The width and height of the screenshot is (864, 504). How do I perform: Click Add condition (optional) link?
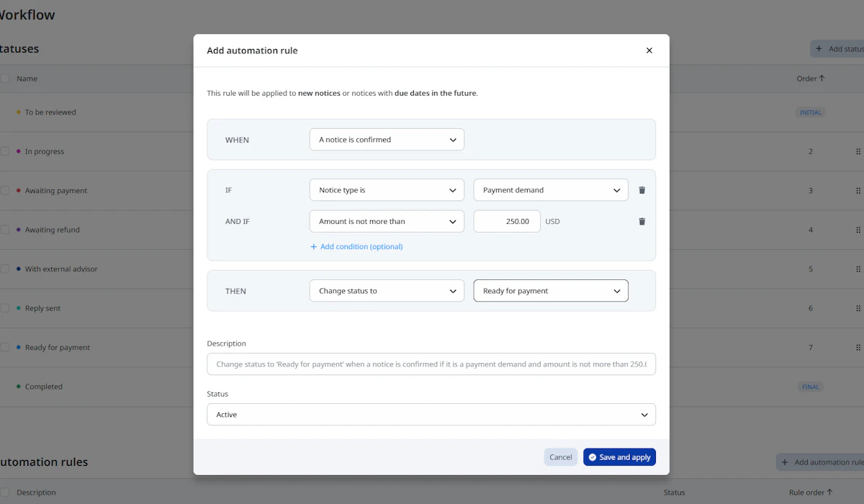point(356,246)
